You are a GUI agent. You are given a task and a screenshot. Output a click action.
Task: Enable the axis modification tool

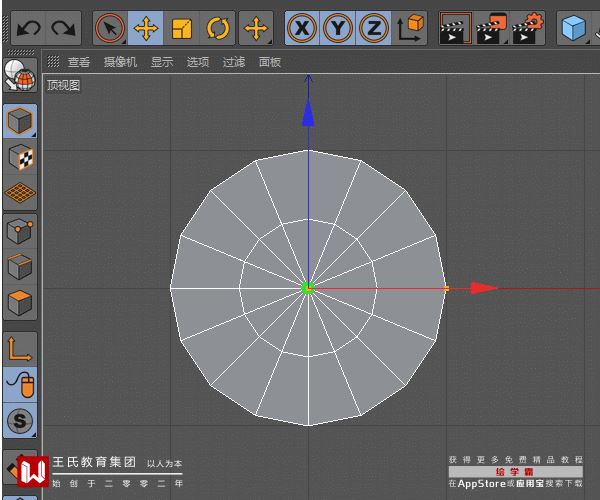(x=20, y=349)
